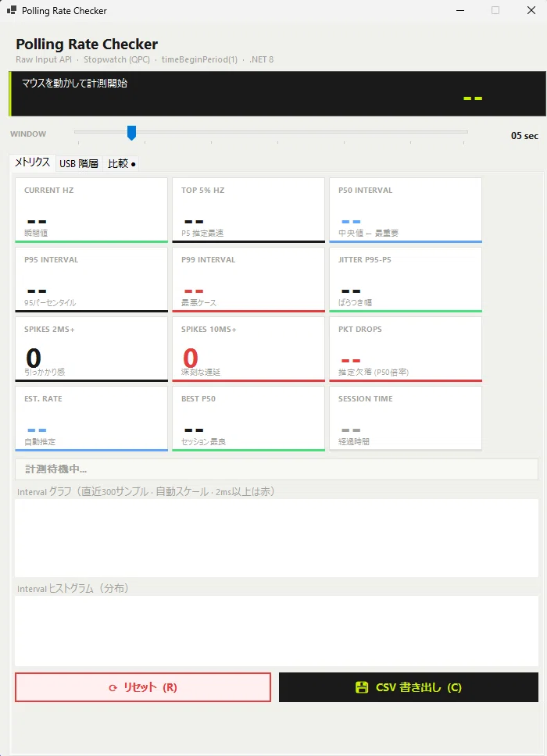Select the CURRENT HZ metric card

click(91, 210)
